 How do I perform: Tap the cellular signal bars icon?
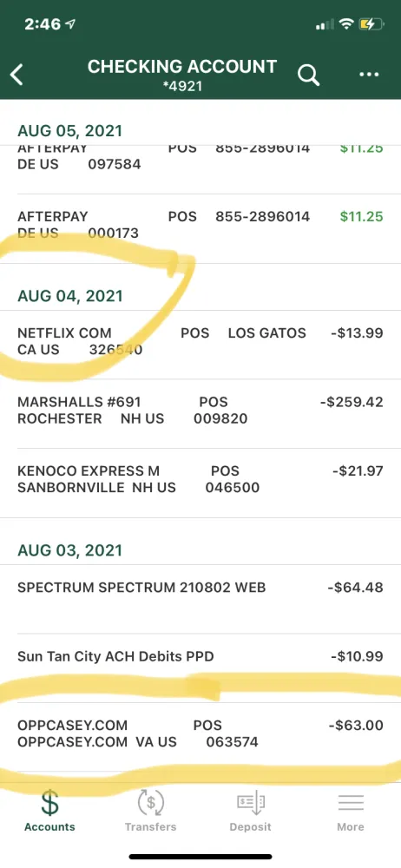(325, 24)
